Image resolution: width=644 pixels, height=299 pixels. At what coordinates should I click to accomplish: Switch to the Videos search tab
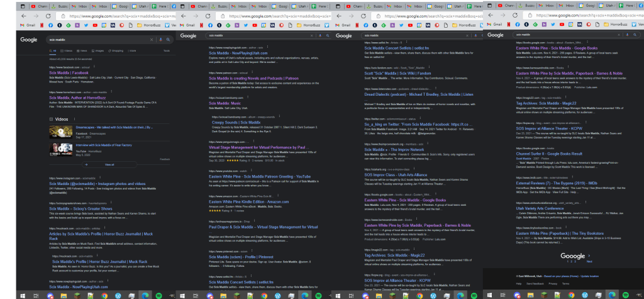(67, 50)
